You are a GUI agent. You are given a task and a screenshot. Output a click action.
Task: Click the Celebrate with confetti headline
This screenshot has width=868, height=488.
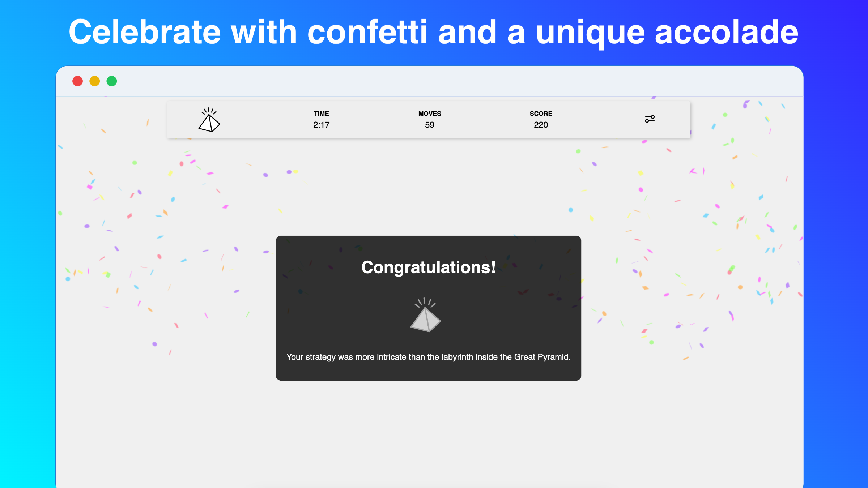(434, 33)
